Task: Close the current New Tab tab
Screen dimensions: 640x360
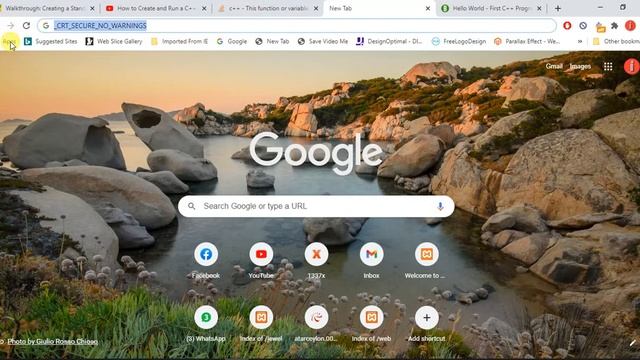Action: pyautogui.click(x=428, y=8)
